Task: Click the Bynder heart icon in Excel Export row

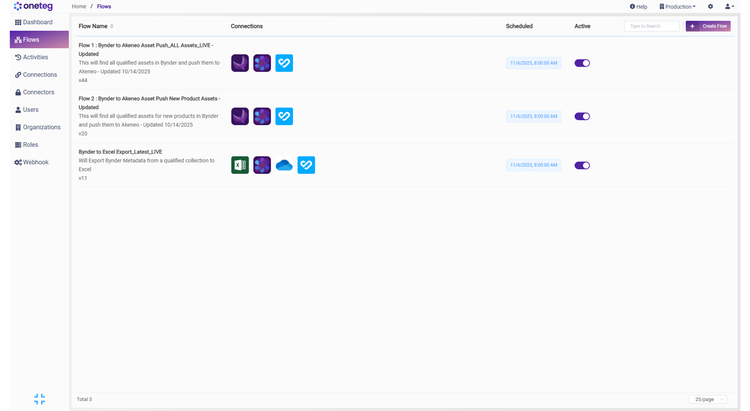Action: 306,165
